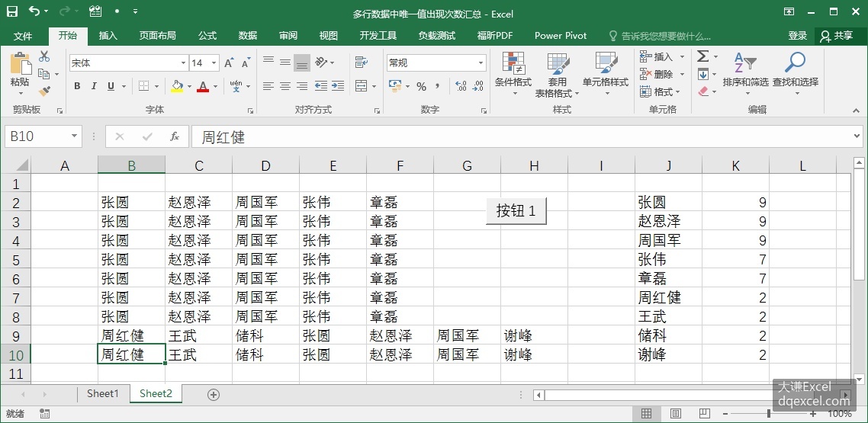Apply red font color A
868x423 pixels.
tap(203, 86)
